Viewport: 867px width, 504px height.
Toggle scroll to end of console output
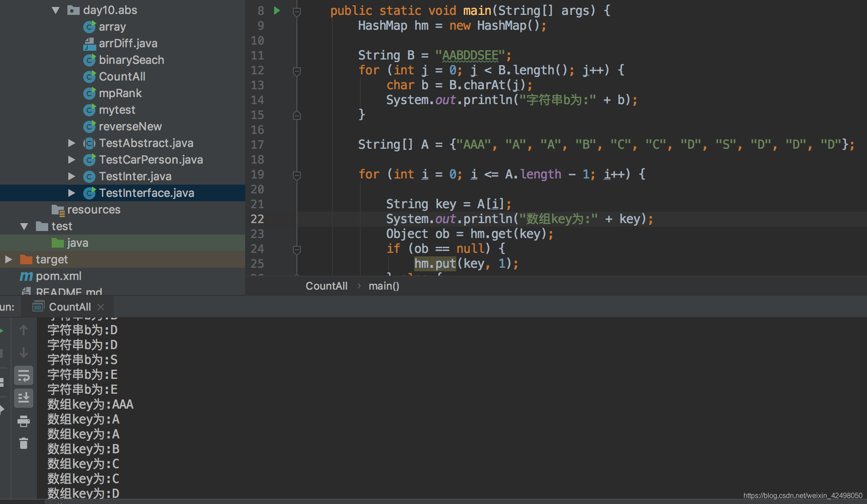[24, 398]
